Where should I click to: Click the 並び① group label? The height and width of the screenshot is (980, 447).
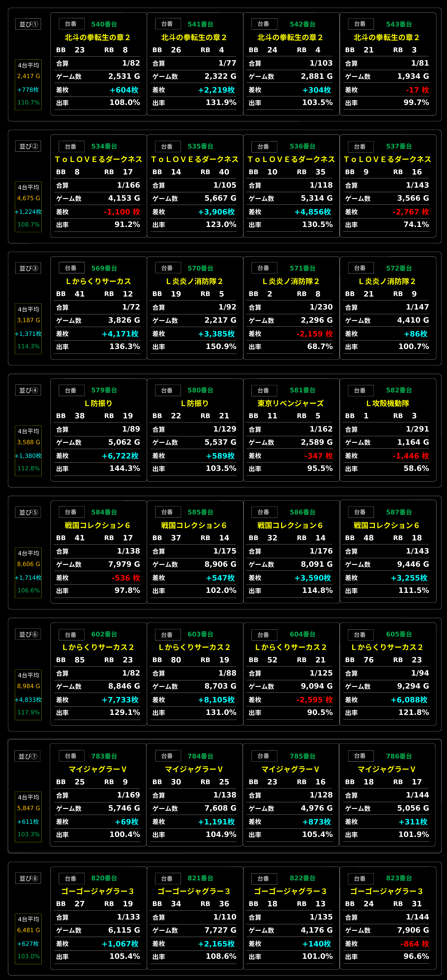(x=28, y=24)
